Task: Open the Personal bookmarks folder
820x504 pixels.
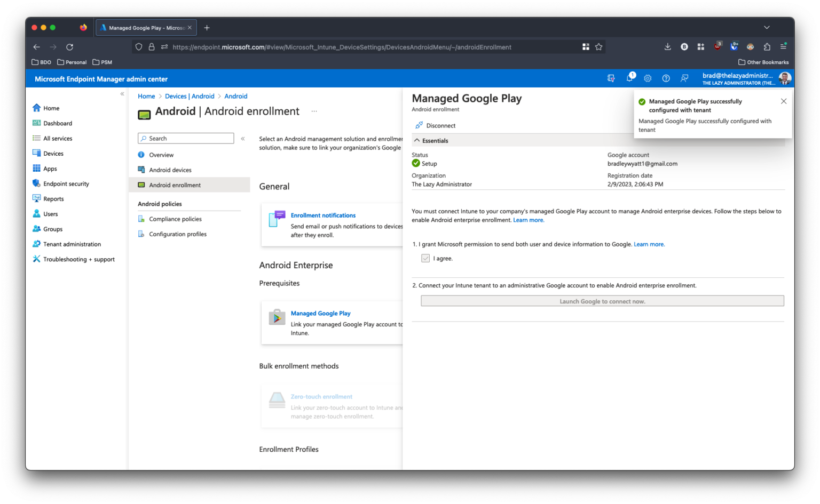Action: point(72,62)
